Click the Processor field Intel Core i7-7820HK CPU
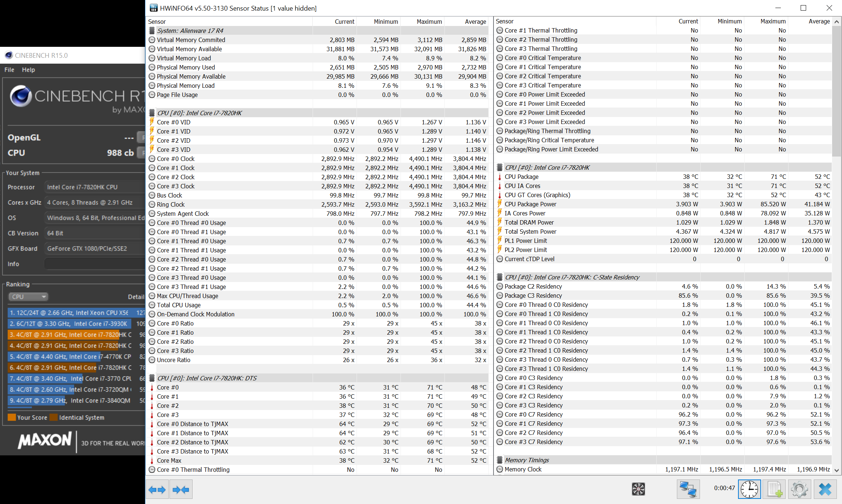 [94, 187]
